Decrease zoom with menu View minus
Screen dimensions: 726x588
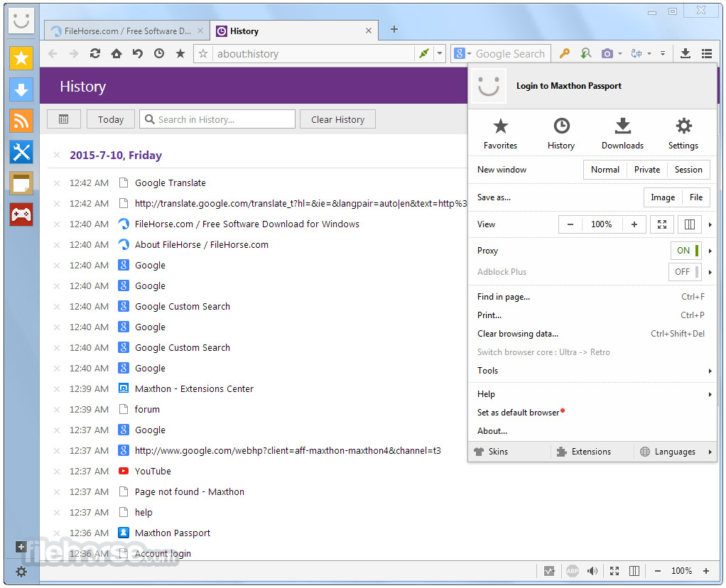[570, 224]
